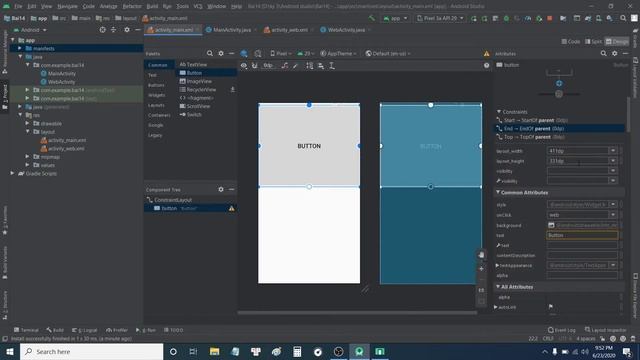Open AppTheme selector dropdown
The height and width of the screenshot is (360, 640).
coord(338,53)
